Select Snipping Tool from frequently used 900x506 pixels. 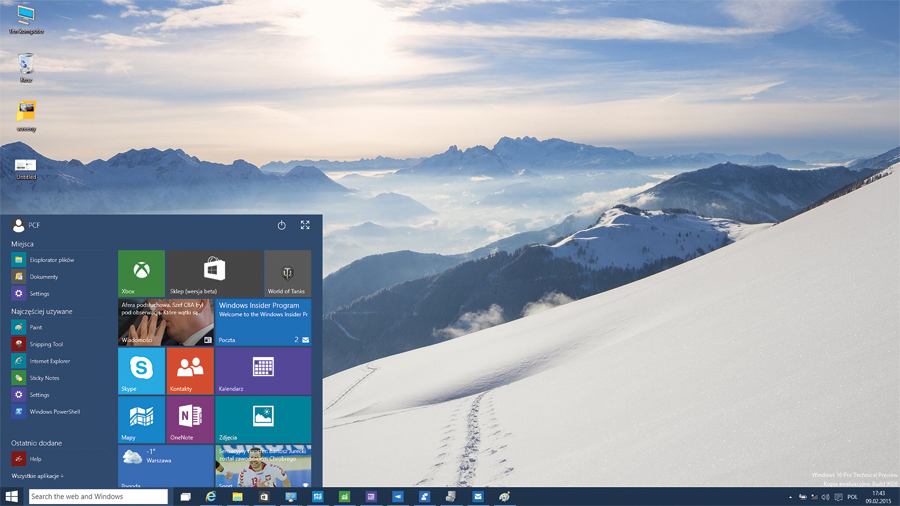tap(45, 344)
